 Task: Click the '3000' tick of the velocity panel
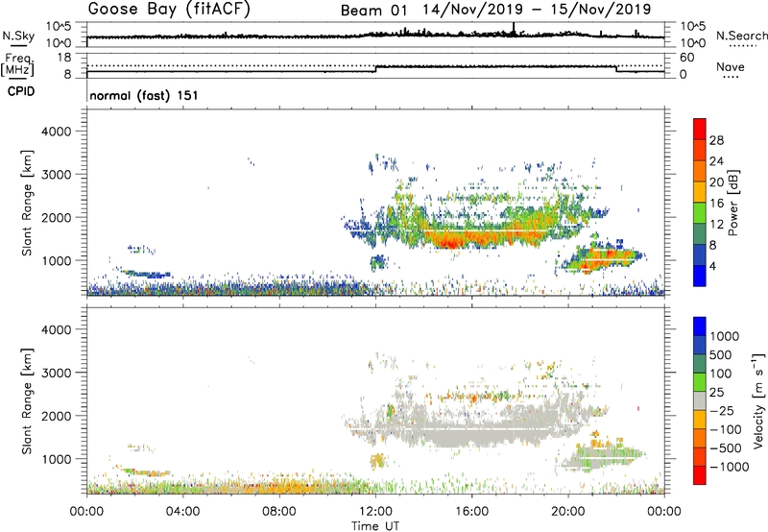(x=56, y=373)
